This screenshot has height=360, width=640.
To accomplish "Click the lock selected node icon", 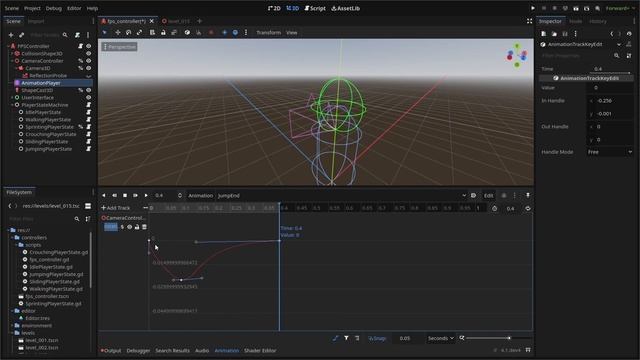I will tap(163, 32).
